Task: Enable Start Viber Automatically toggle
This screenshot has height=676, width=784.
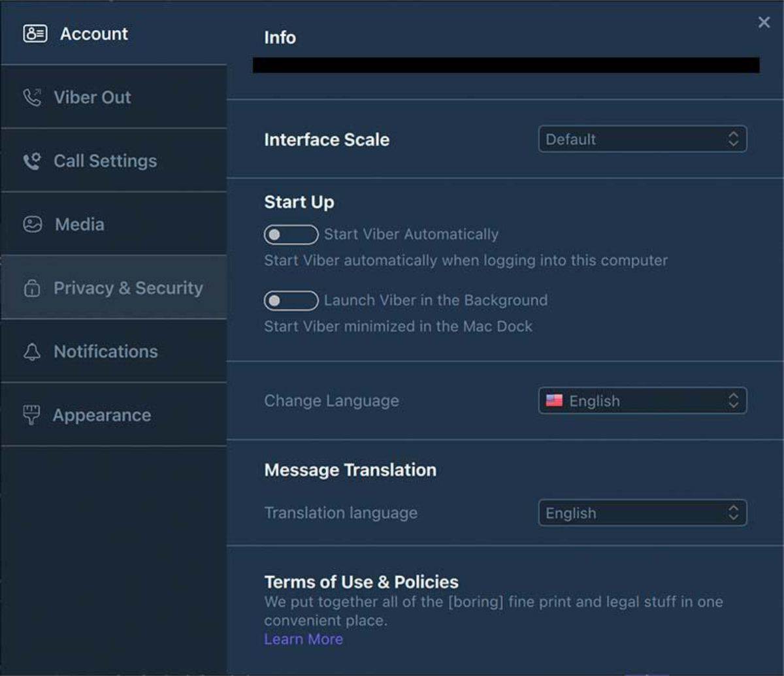Action: [291, 234]
